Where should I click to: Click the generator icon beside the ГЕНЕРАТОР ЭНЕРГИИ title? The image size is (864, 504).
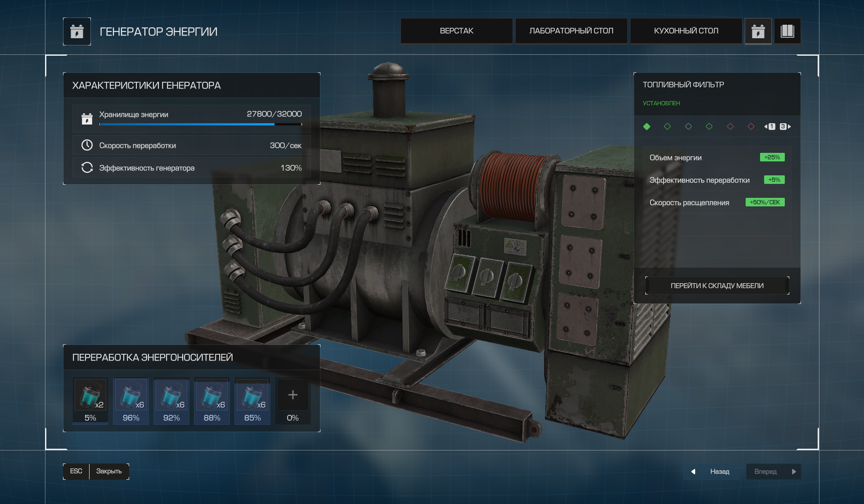pos(77,31)
